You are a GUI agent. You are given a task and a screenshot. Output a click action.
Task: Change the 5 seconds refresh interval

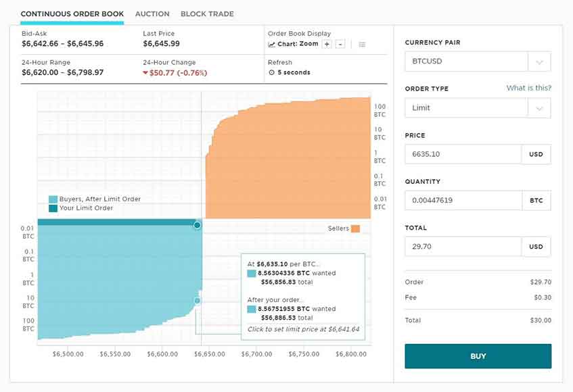pyautogui.click(x=294, y=72)
